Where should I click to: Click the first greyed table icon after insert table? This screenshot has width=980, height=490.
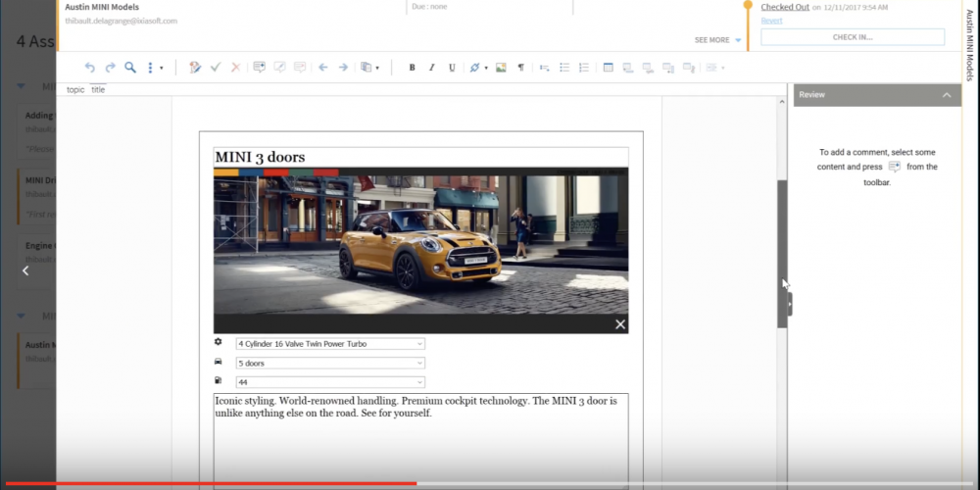pos(628,68)
